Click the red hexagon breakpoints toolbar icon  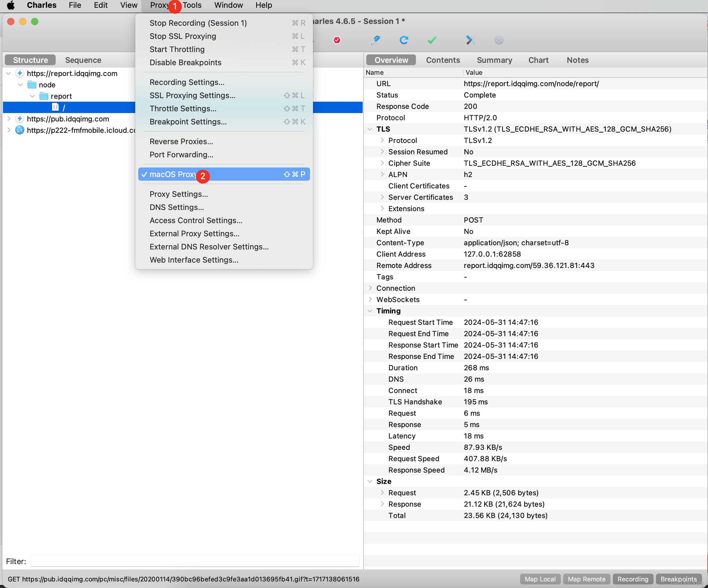(x=336, y=40)
